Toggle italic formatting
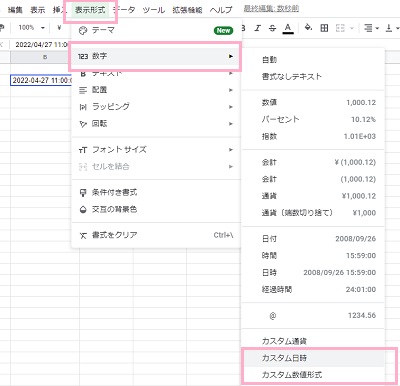 click(x=257, y=28)
